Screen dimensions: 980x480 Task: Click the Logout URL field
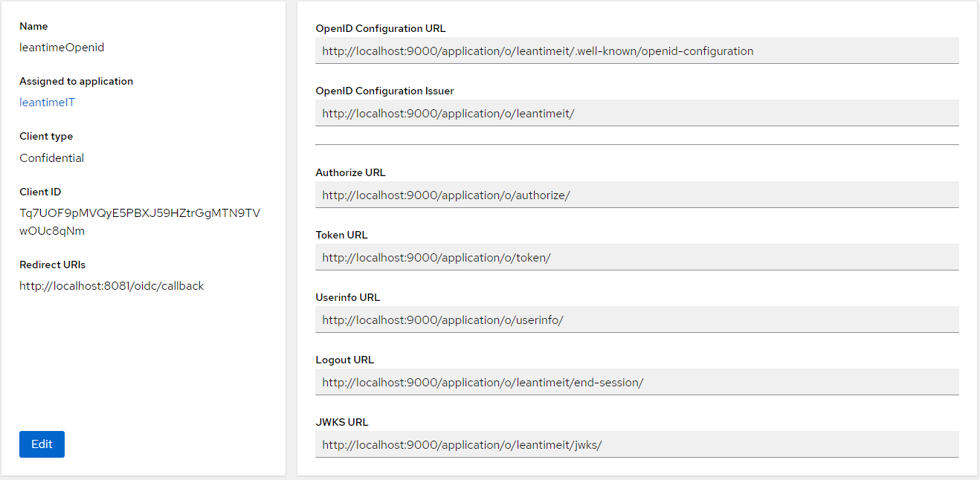636,382
